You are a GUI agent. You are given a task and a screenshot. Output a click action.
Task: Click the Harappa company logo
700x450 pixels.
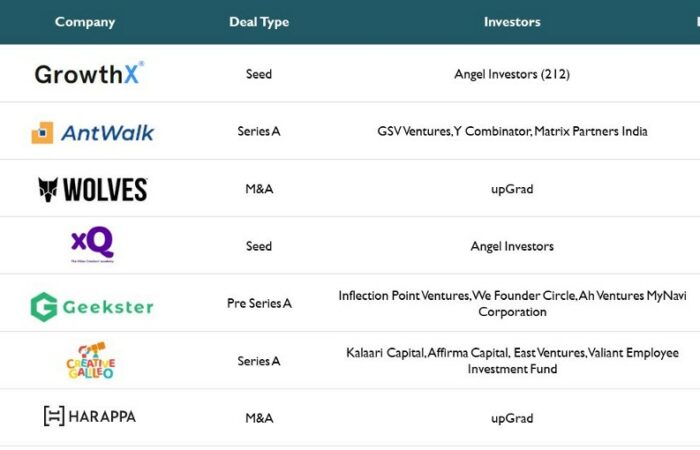click(90, 417)
